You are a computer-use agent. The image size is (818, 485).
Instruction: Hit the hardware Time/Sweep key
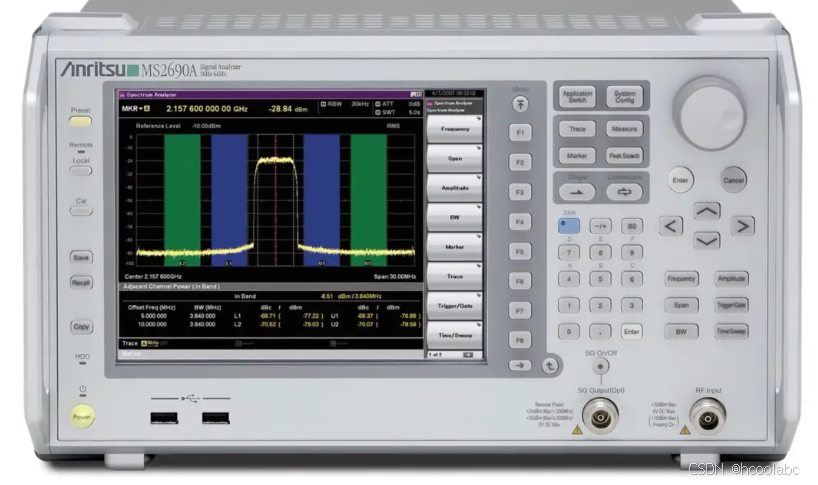tap(731, 331)
